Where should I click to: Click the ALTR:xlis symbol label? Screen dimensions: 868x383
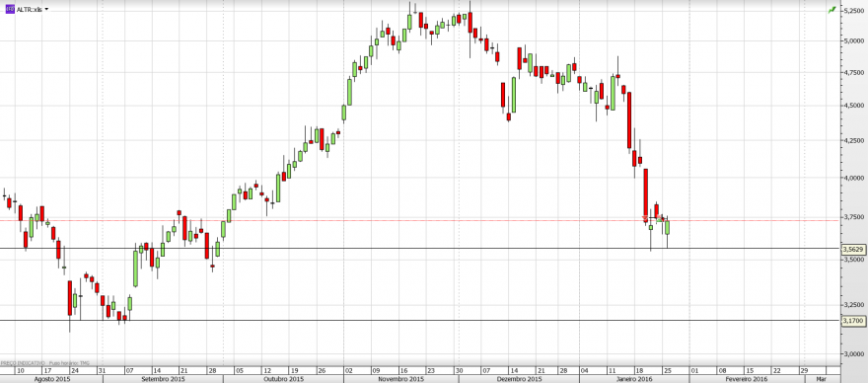tap(30, 10)
